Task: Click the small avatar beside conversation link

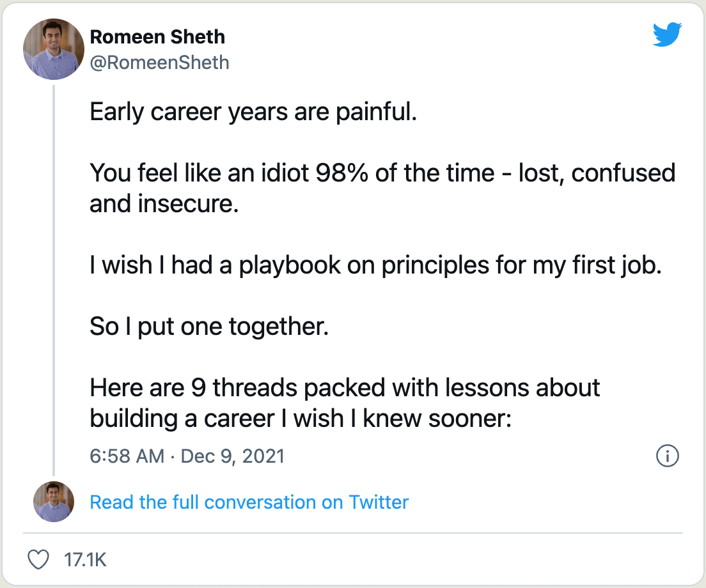Action: (54, 502)
